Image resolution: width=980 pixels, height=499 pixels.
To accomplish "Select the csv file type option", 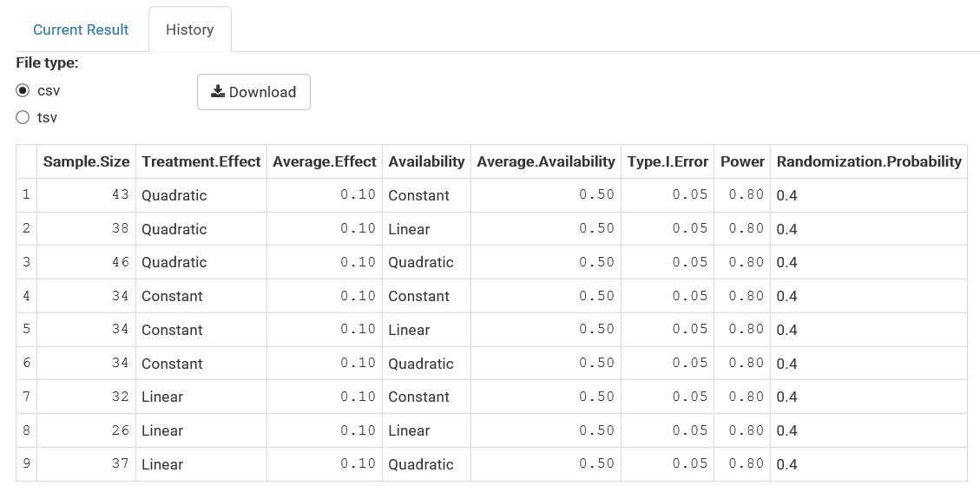I will [x=23, y=91].
